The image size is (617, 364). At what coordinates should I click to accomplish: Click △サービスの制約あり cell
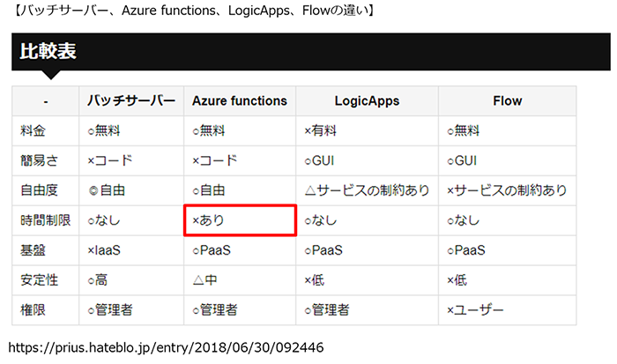click(x=368, y=190)
